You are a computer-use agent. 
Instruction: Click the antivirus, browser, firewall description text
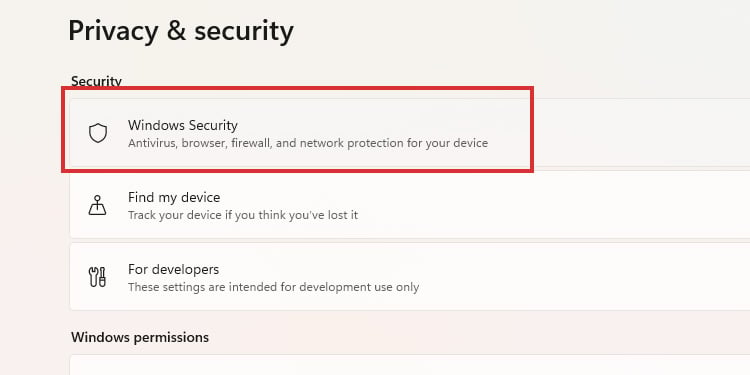(x=308, y=143)
